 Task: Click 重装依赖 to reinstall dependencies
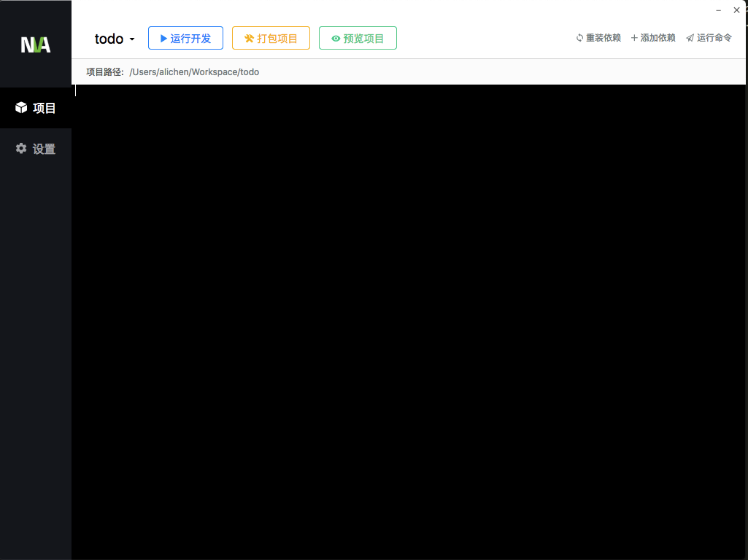click(x=598, y=38)
